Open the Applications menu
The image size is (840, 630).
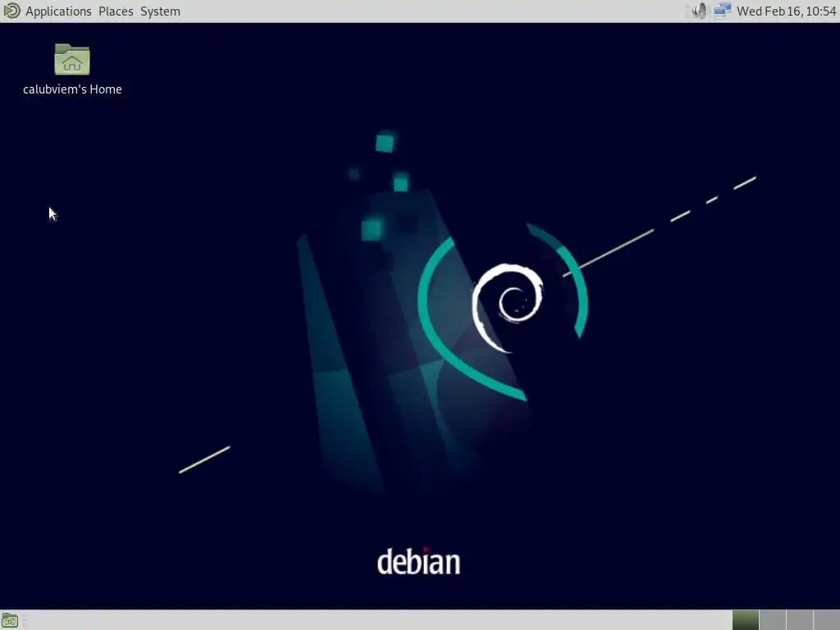coord(58,11)
